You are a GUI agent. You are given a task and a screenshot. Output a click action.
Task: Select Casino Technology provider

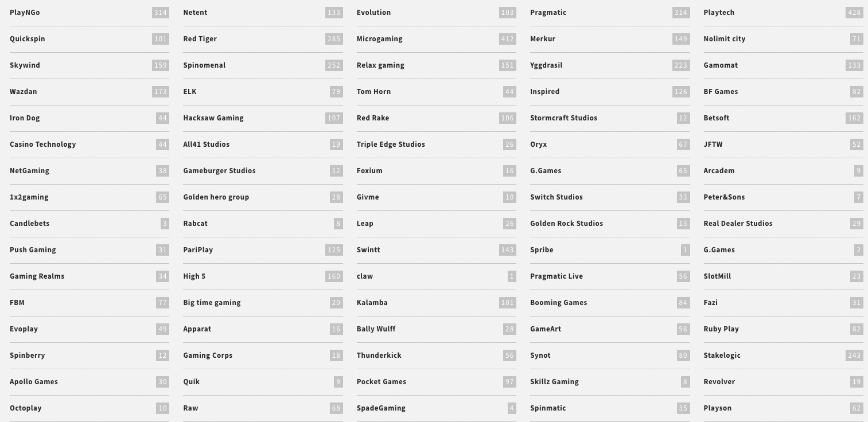pyautogui.click(x=89, y=144)
